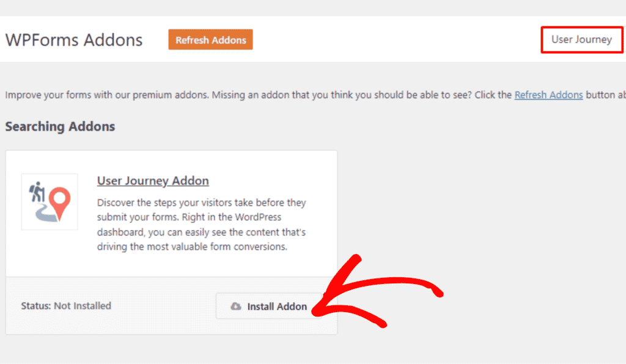Click the orange Refresh Addons button
The height and width of the screenshot is (364, 626).
[x=210, y=39]
